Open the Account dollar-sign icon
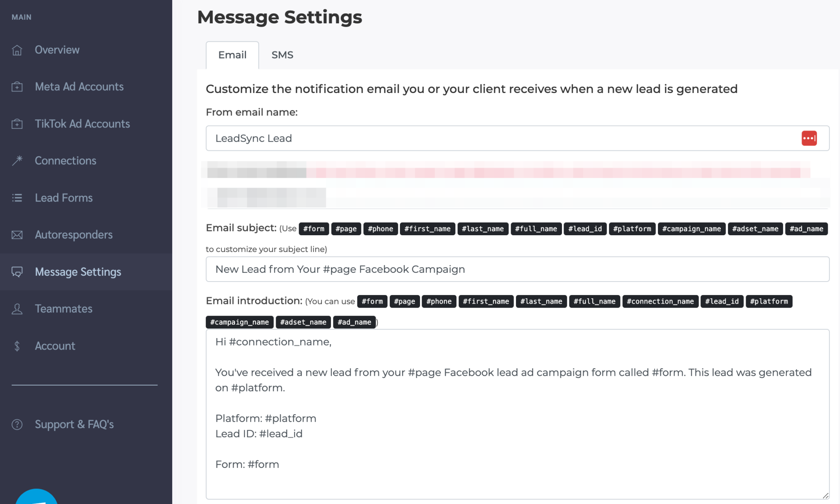840x504 pixels. coord(17,345)
